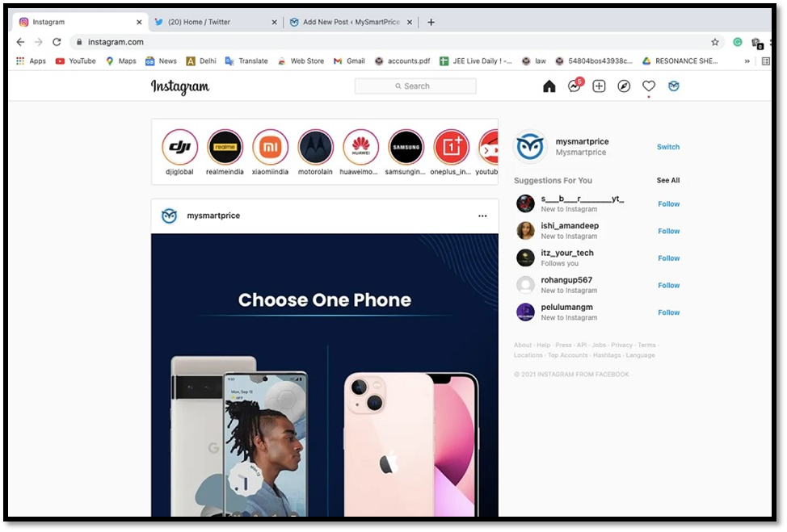Open Messenger direct messages icon
This screenshot has height=532, width=787.
(574, 86)
